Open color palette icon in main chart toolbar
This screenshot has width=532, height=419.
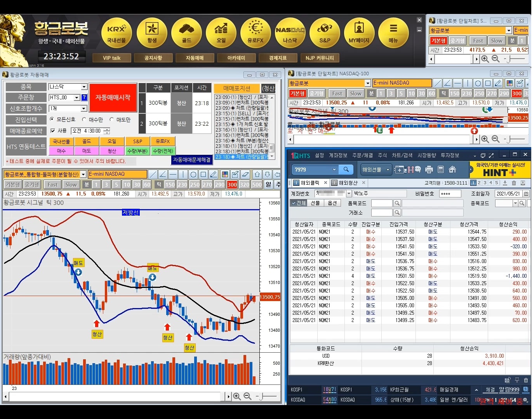(x=225, y=174)
